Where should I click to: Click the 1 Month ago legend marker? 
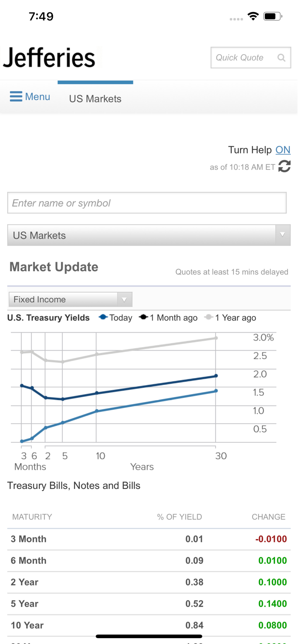(144, 317)
